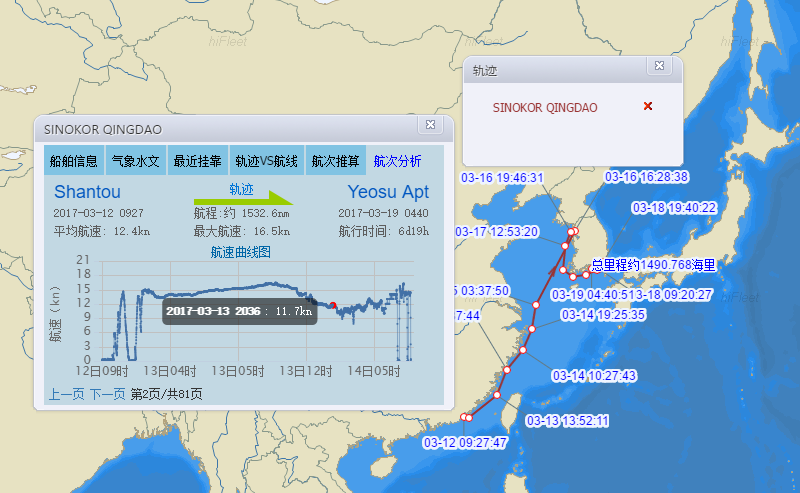Click the green 轨迹 direction arrow
Screen dimensions: 800x493
tap(243, 198)
